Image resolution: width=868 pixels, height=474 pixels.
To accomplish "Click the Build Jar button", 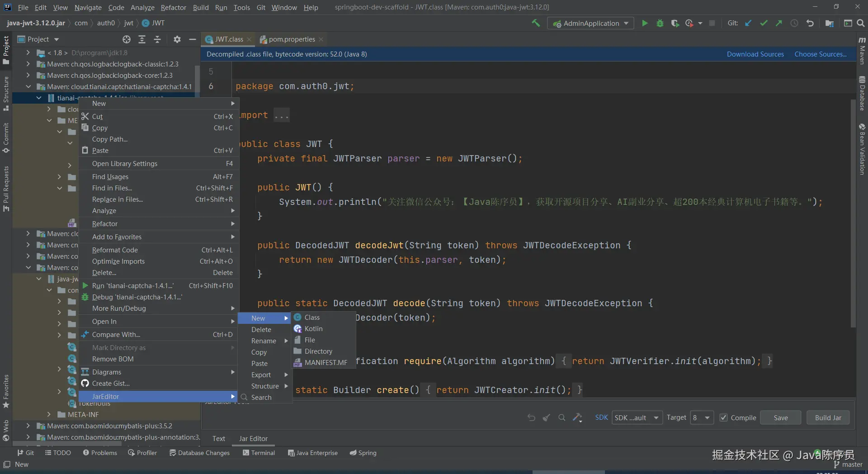I will pyautogui.click(x=828, y=417).
